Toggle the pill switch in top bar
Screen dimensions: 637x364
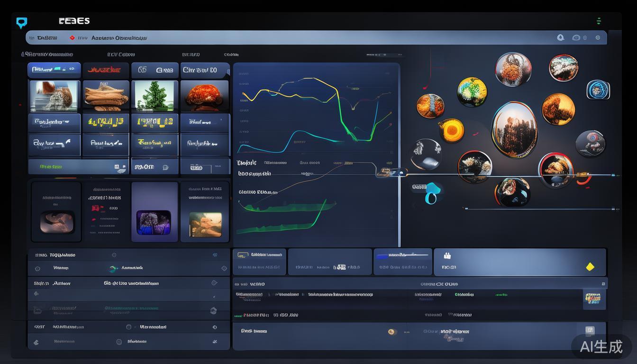(577, 37)
